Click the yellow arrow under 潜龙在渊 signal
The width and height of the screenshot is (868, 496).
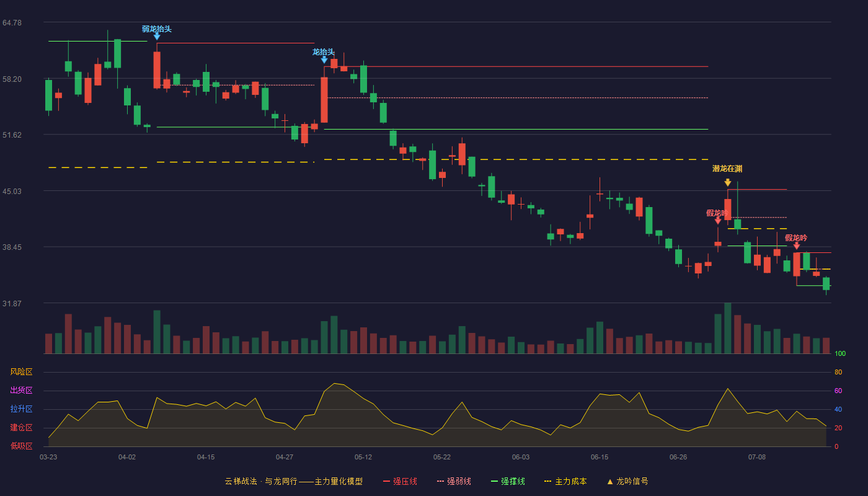(728, 183)
